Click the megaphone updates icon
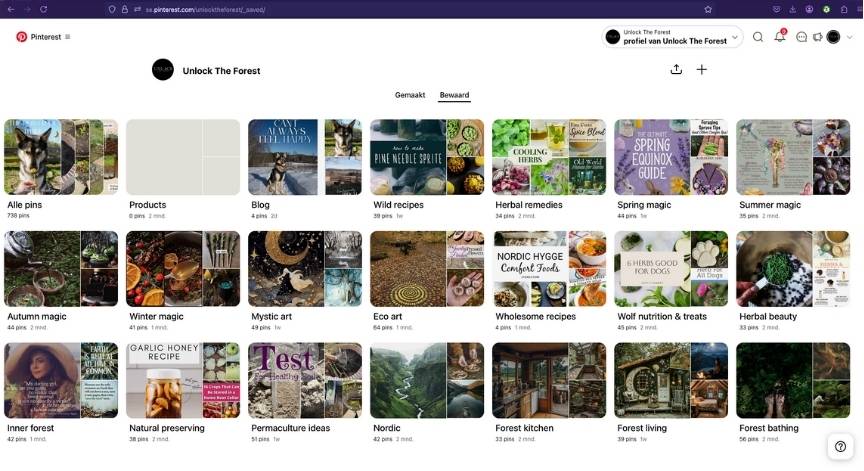Image resolution: width=864 pixels, height=471 pixels. 817,37
